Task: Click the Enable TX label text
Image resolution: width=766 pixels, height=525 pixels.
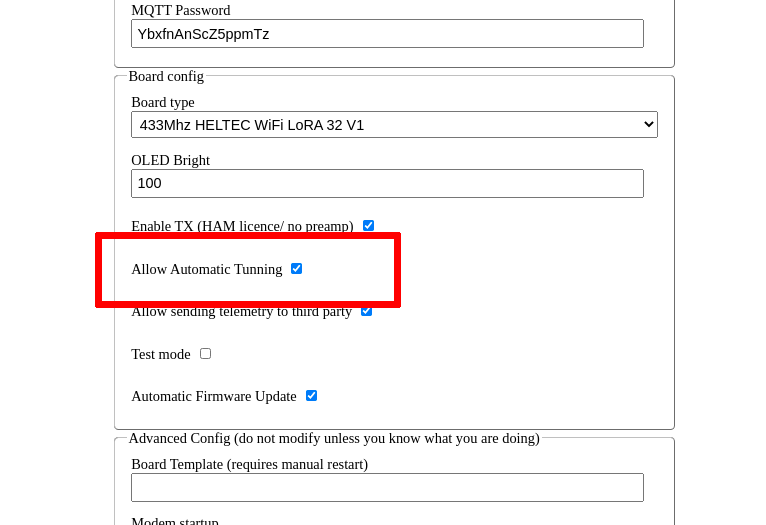Action: point(242,226)
